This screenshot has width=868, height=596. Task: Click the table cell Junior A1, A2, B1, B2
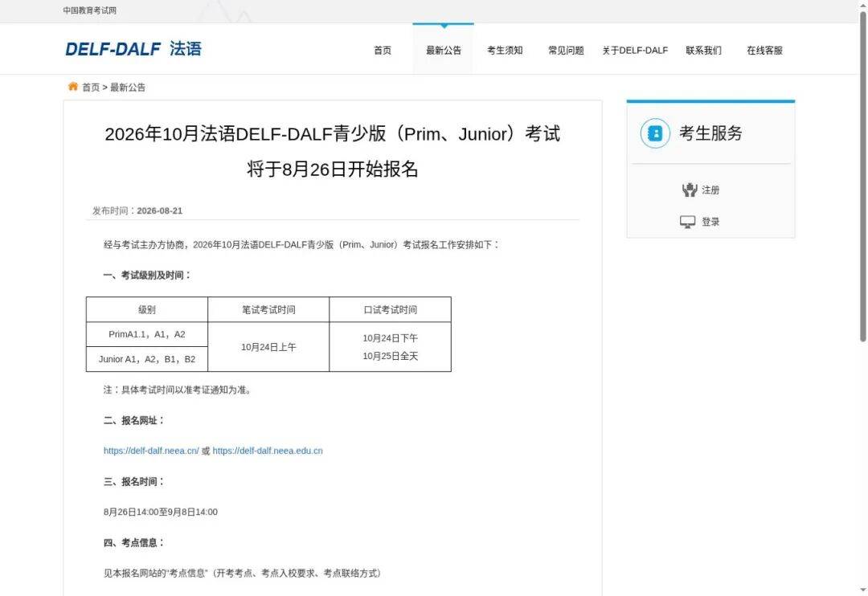(x=147, y=359)
